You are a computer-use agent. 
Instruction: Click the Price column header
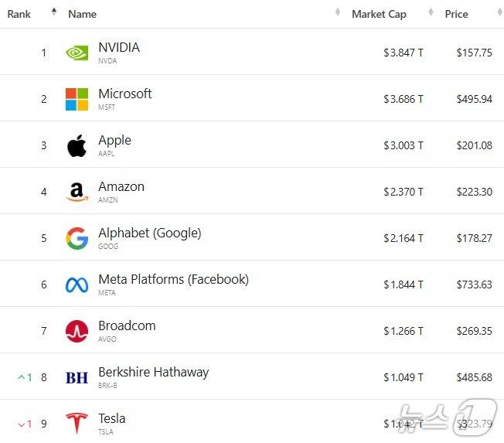456,14
